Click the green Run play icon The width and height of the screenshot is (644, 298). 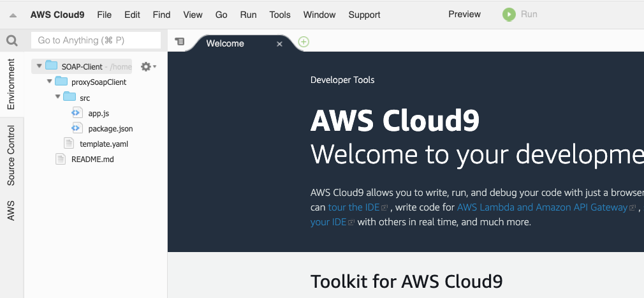click(x=509, y=15)
